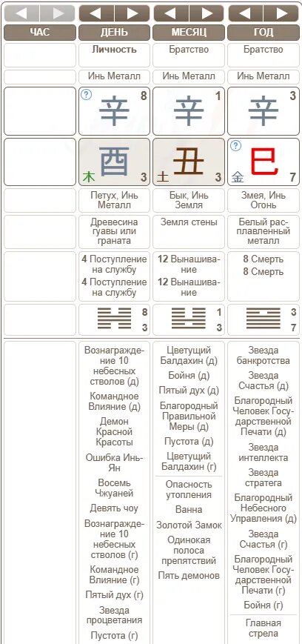Select the day heavenly stem 辛 character
Viewport: 302px width, 644px height.
pos(114,112)
